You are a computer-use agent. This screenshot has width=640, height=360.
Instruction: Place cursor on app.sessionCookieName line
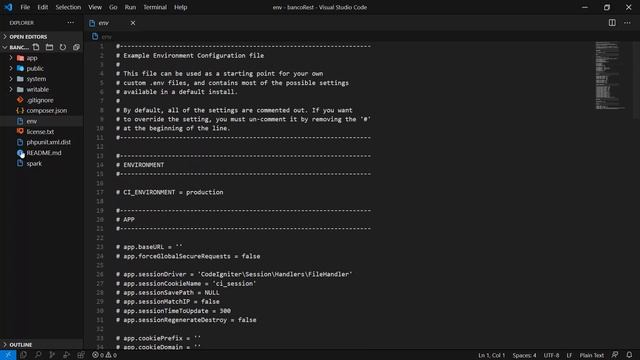186,284
